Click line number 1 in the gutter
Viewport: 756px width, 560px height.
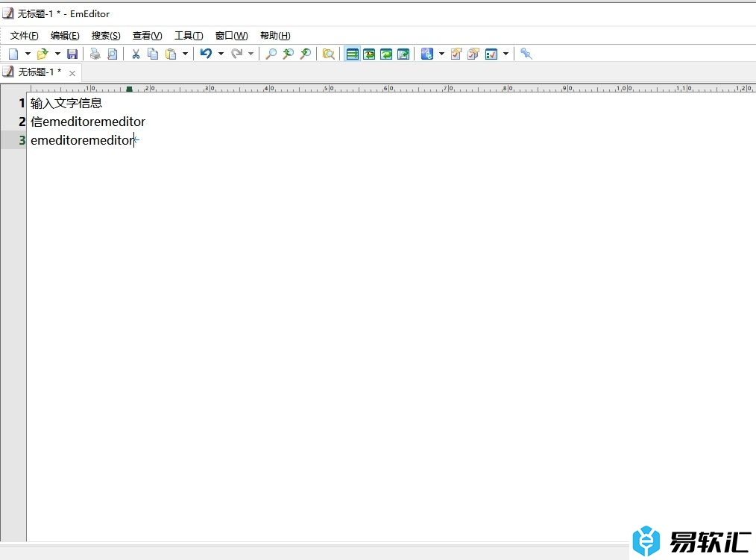(x=22, y=103)
